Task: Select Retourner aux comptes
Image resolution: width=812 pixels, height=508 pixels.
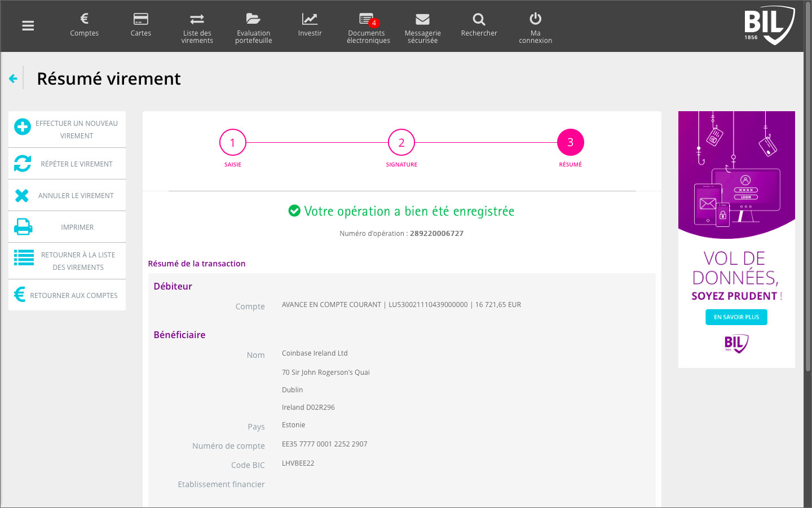Action: (67, 295)
